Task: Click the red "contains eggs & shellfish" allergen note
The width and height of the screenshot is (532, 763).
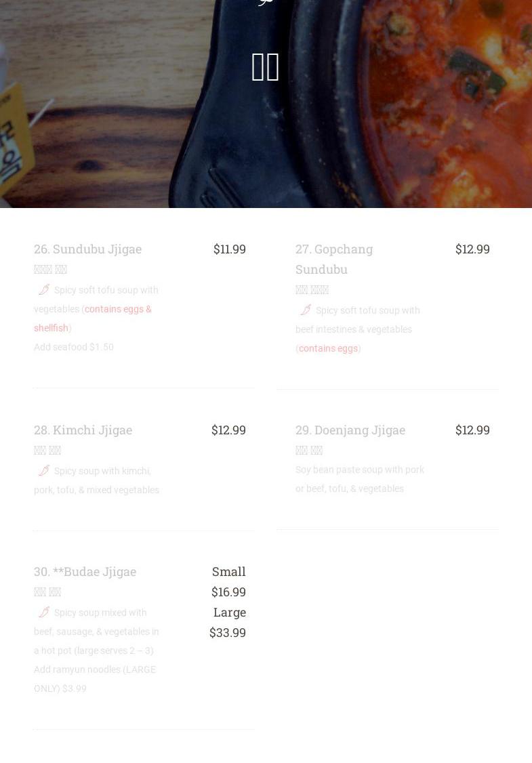Action: click(92, 318)
